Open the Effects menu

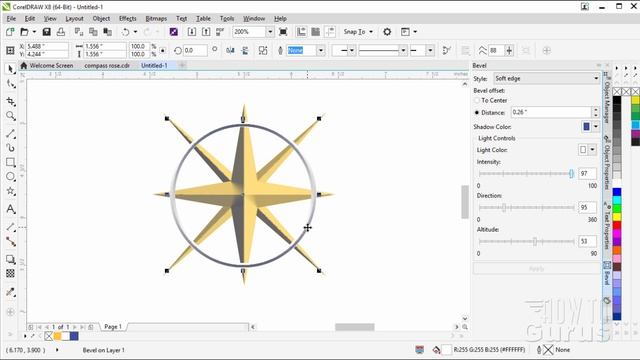tap(127, 19)
